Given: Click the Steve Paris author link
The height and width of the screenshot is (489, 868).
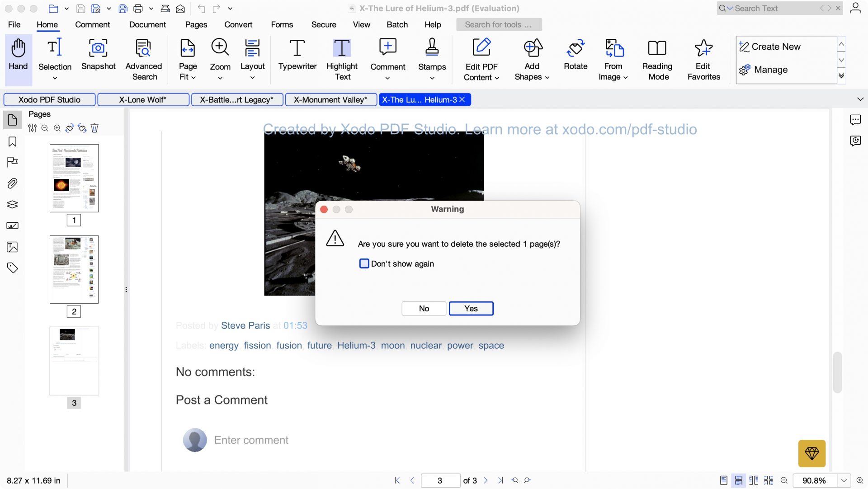Looking at the screenshot, I should pyautogui.click(x=245, y=325).
